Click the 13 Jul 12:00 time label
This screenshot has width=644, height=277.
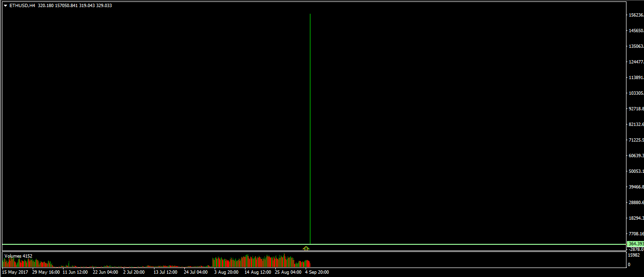[x=165, y=272]
